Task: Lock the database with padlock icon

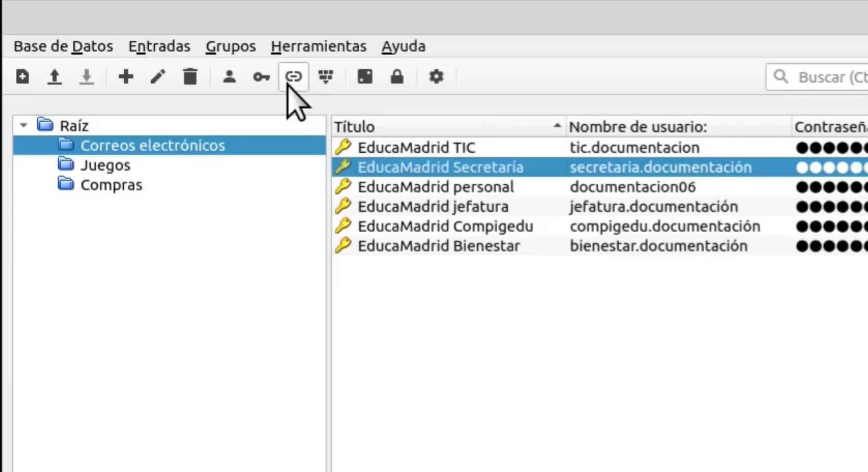Action: pyautogui.click(x=397, y=77)
